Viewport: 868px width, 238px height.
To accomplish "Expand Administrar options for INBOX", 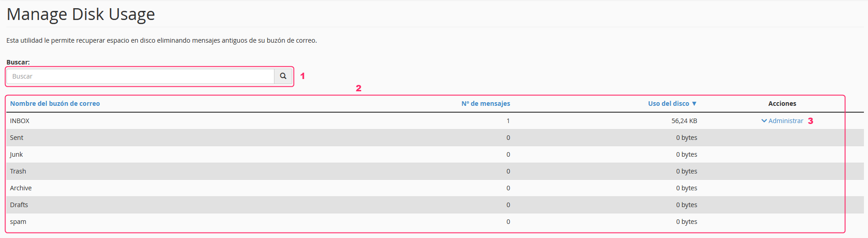I will click(782, 121).
